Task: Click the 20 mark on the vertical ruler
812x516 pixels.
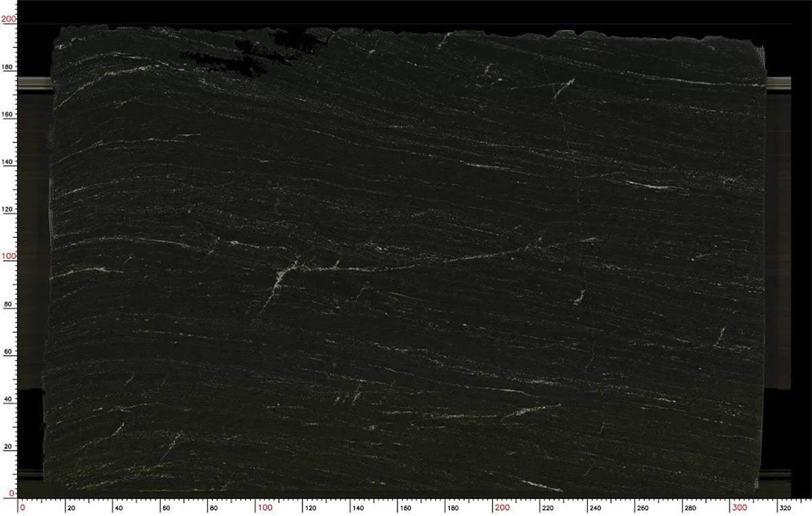Action: click(x=8, y=446)
